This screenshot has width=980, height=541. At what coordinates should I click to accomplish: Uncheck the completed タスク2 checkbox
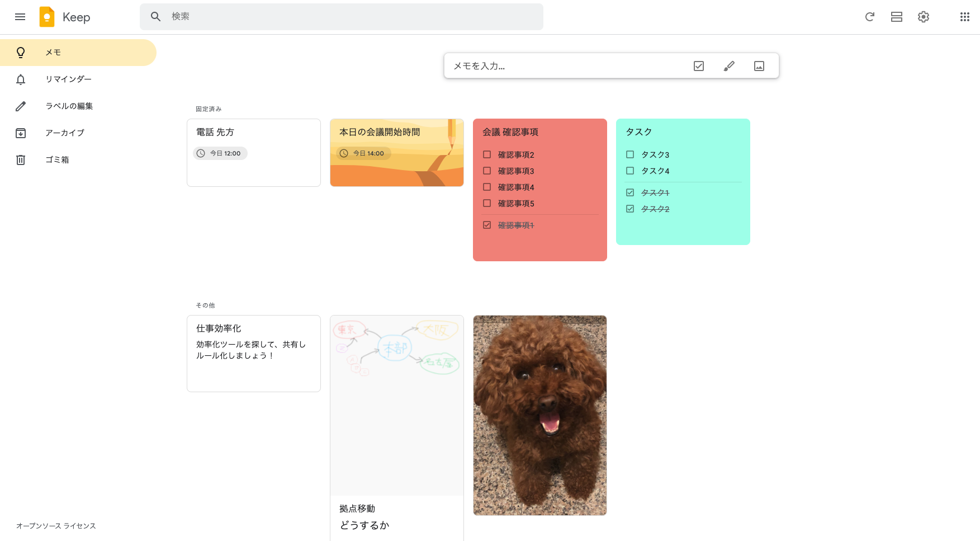[x=630, y=209]
